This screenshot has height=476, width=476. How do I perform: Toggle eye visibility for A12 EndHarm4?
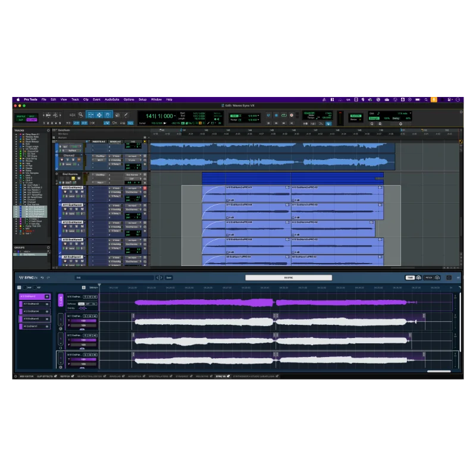(47, 311)
